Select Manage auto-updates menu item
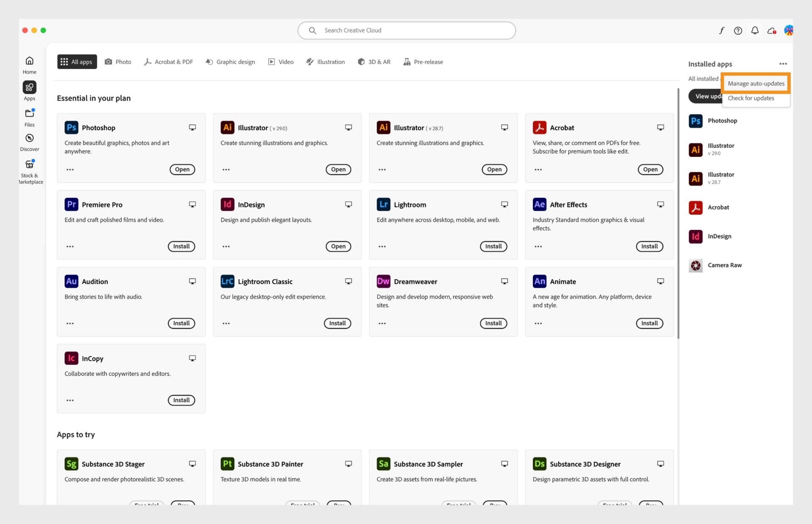The image size is (812, 524). point(756,84)
